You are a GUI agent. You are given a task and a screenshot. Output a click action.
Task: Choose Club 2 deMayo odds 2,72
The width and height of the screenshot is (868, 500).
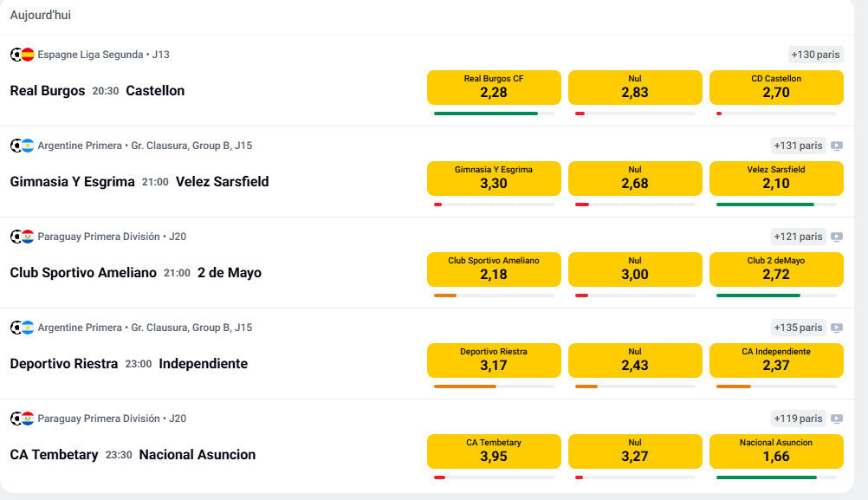[776, 269]
